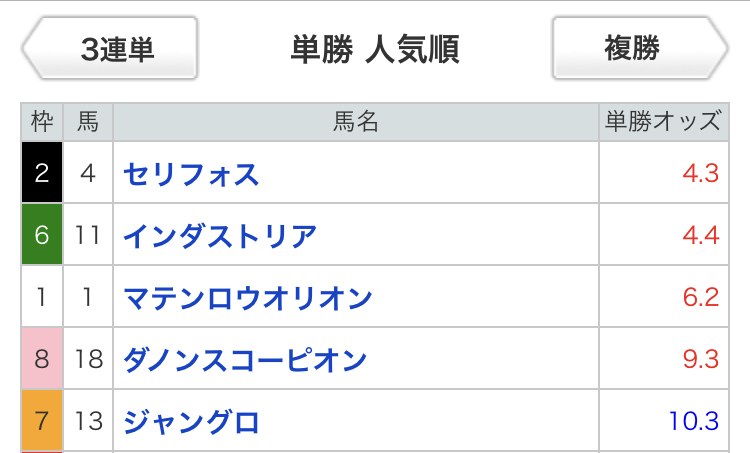Select the 4.3 odds value
Image resolution: width=750 pixels, height=453 pixels.
(700, 174)
